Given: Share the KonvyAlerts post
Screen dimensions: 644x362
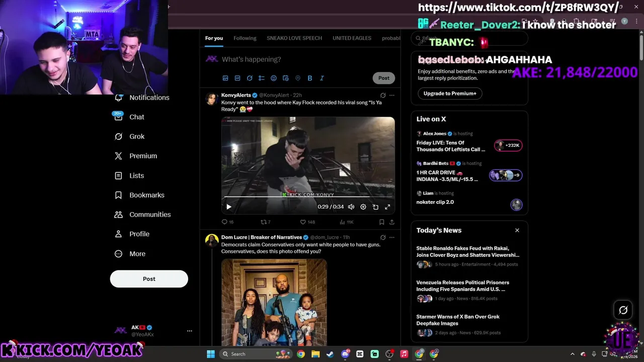Looking at the screenshot, I should pos(392,222).
